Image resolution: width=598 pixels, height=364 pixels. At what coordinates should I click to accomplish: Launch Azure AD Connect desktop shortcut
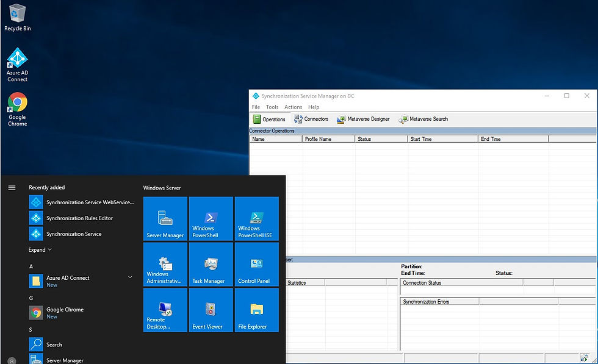point(17,65)
